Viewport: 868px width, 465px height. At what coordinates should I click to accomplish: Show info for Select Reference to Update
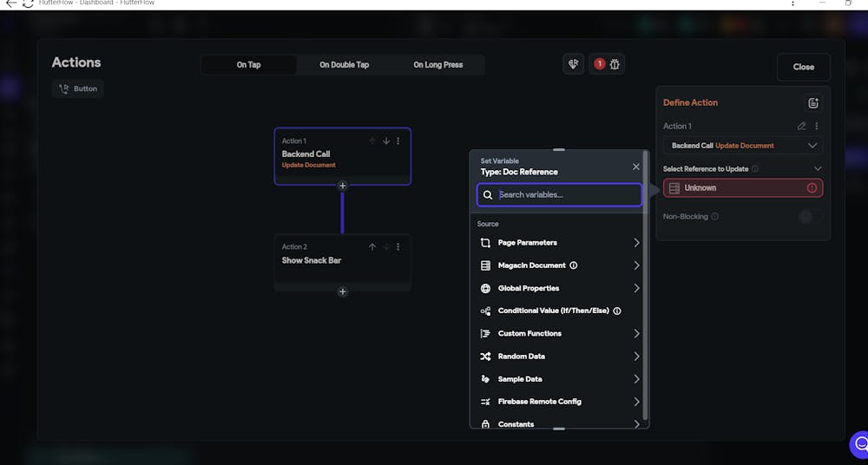pyautogui.click(x=755, y=169)
